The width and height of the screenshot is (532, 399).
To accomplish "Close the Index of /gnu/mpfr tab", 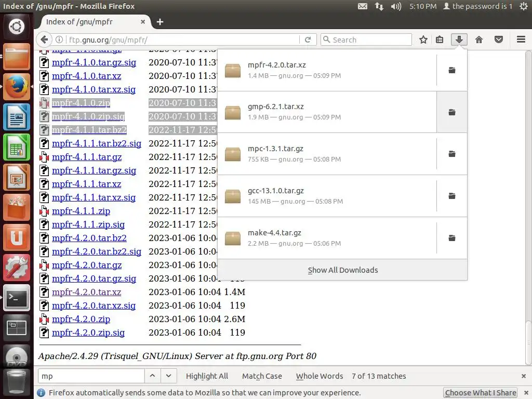I will click(143, 22).
